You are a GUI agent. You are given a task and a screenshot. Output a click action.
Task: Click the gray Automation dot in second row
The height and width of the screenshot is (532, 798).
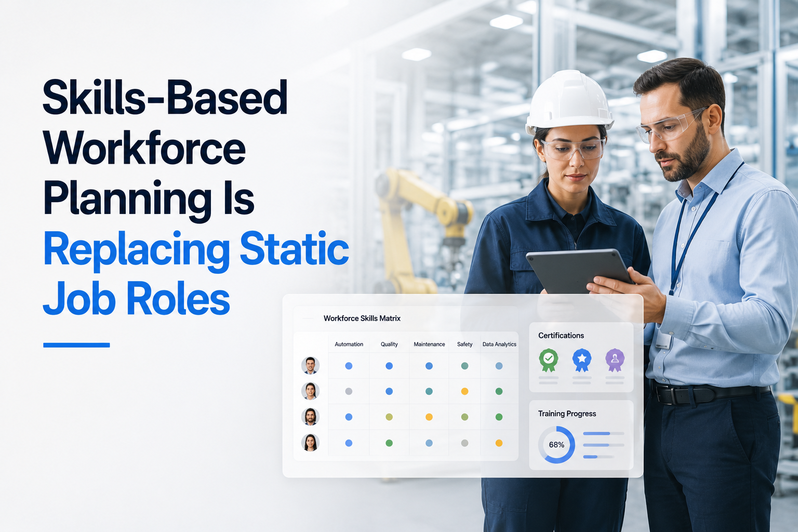coord(349,391)
